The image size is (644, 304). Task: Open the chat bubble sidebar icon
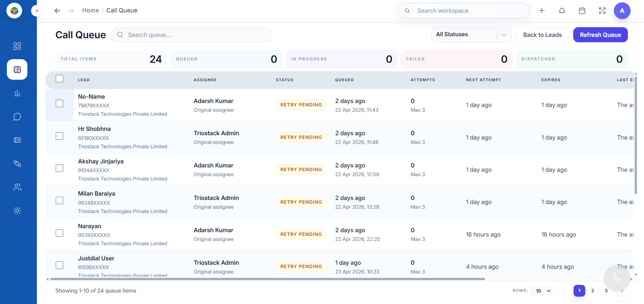17,117
